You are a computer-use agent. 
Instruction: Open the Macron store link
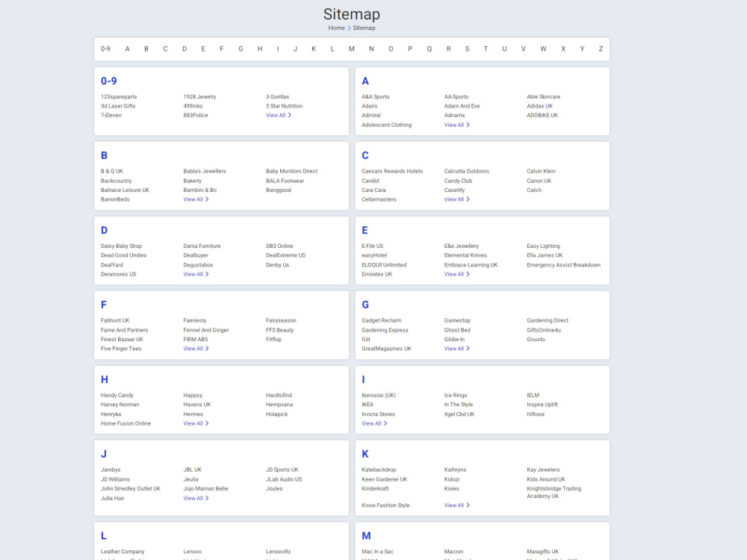coord(453,552)
